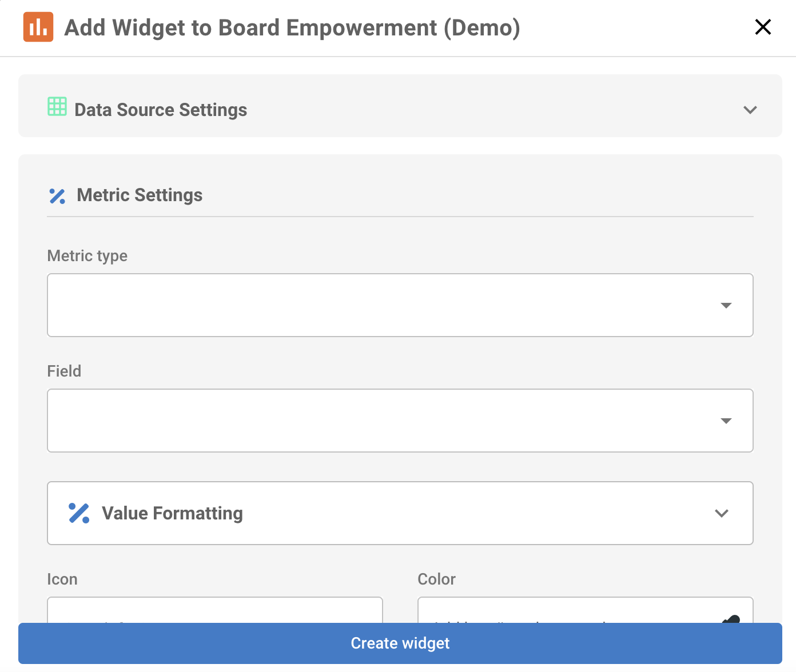Viewport: 796px width, 672px height.
Task: Click the Value Formatting percent icon
Action: point(79,513)
